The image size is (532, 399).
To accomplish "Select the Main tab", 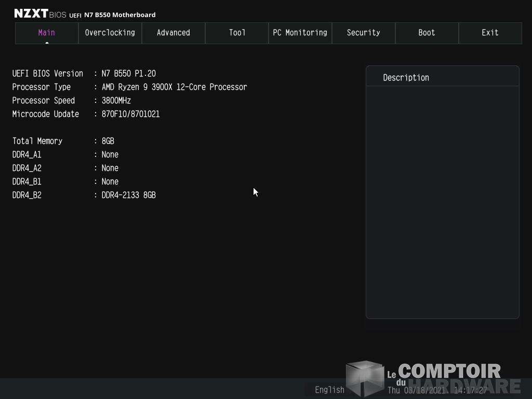I will point(47,33).
